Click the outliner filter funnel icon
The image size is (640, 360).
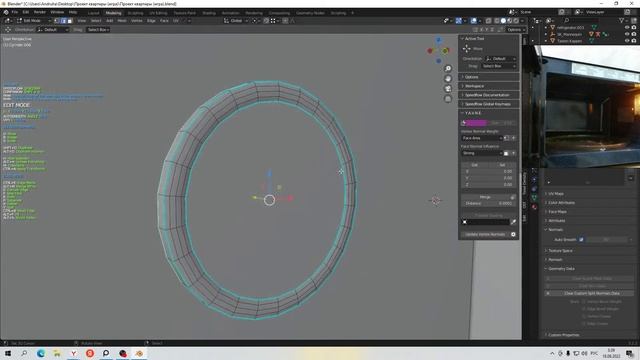(x=622, y=20)
